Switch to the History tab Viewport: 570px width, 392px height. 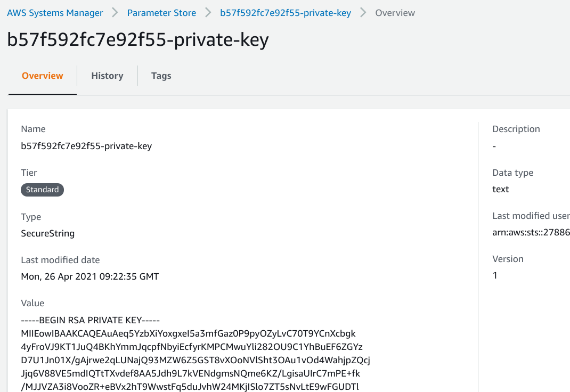(107, 76)
